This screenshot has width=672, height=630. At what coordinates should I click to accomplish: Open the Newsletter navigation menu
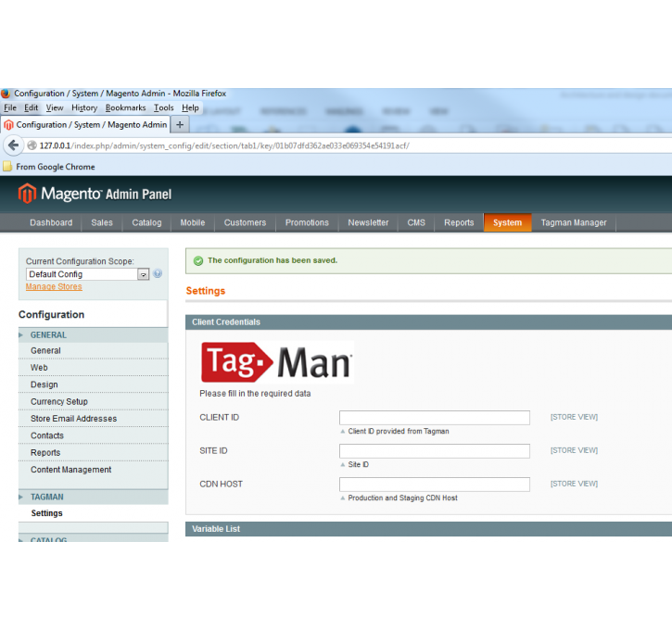[368, 222]
